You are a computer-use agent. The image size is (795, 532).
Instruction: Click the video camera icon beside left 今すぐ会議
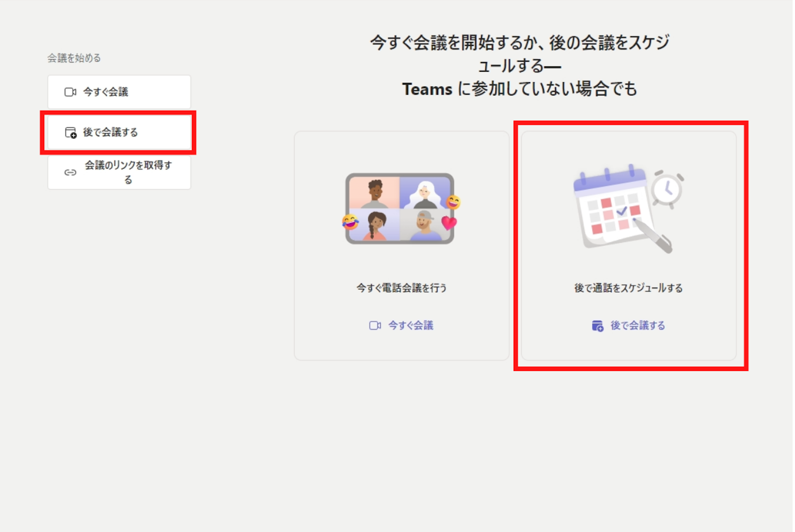point(70,92)
